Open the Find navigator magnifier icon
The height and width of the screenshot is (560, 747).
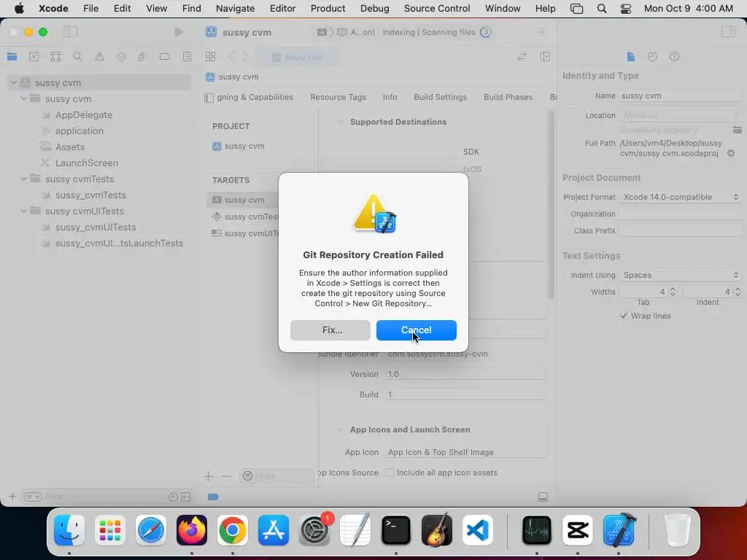(77, 57)
